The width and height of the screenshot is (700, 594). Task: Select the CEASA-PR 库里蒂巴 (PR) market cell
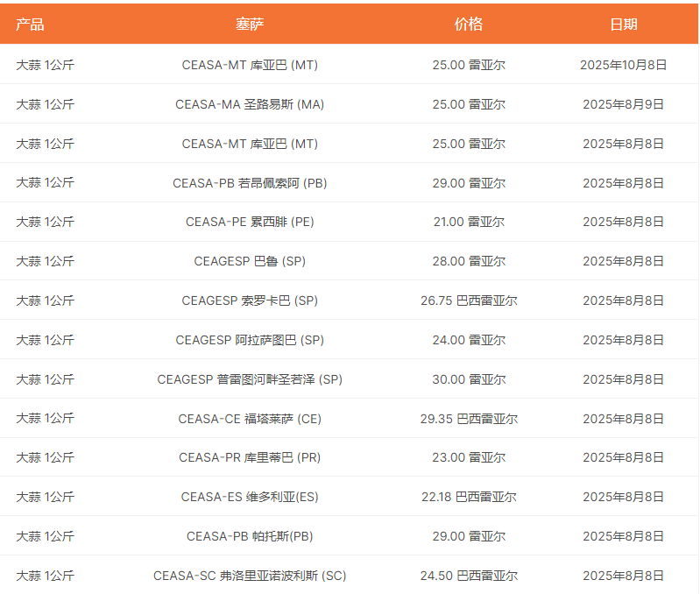coord(250,457)
